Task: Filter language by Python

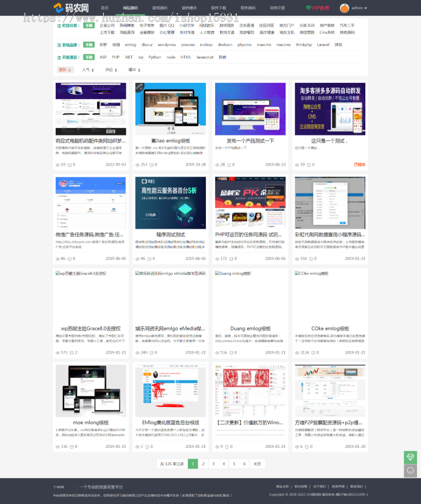Action: [x=155, y=57]
